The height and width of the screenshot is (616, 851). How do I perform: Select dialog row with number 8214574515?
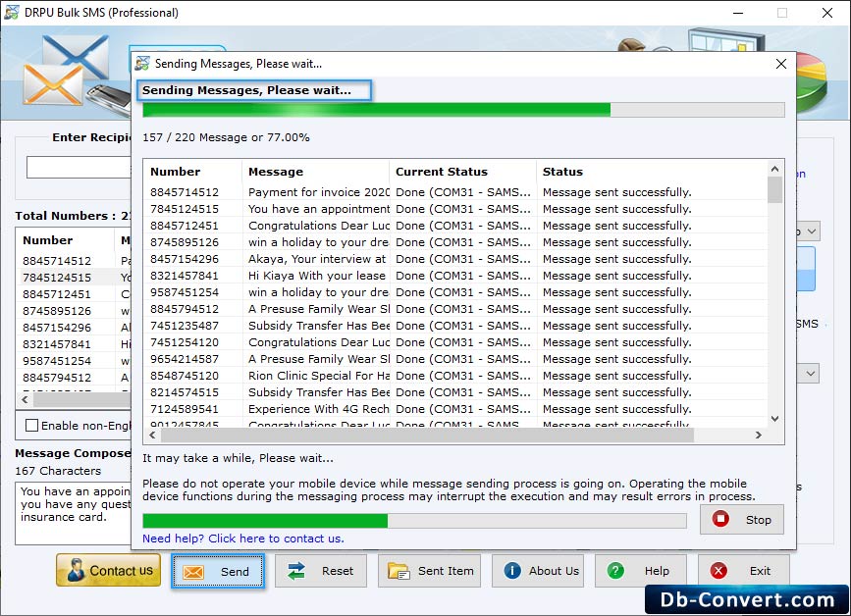pyautogui.click(x=455, y=392)
